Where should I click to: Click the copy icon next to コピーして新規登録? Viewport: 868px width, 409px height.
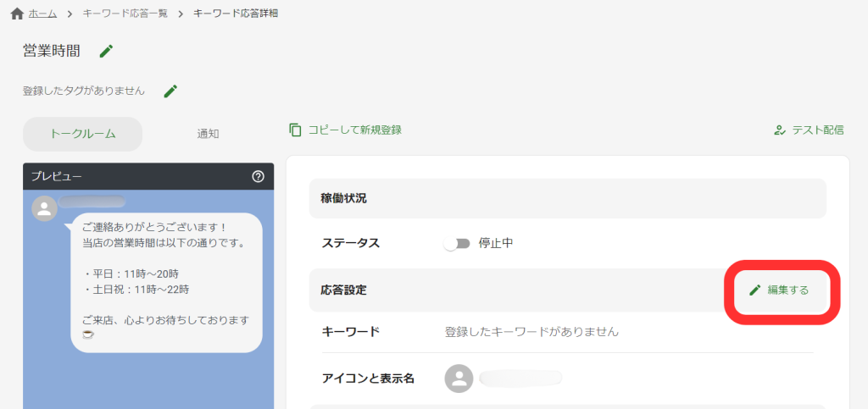click(x=296, y=130)
